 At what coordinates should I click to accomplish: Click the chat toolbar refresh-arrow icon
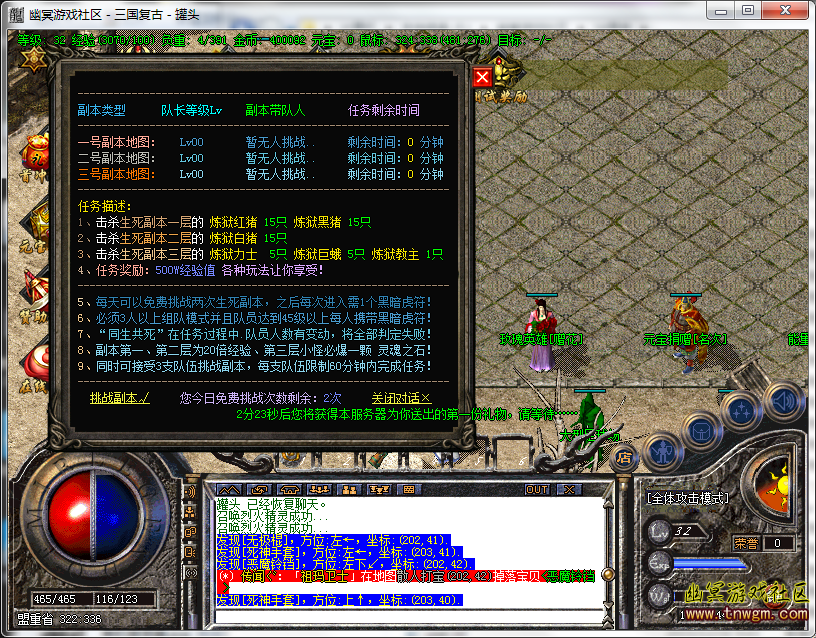259,490
